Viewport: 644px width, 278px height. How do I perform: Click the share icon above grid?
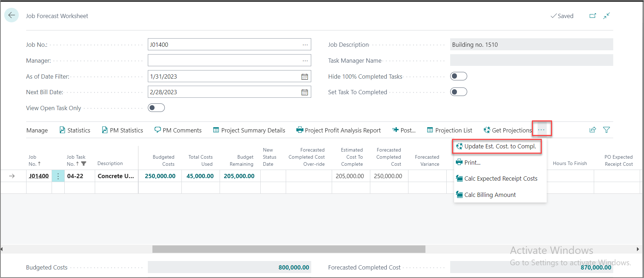pos(593,130)
